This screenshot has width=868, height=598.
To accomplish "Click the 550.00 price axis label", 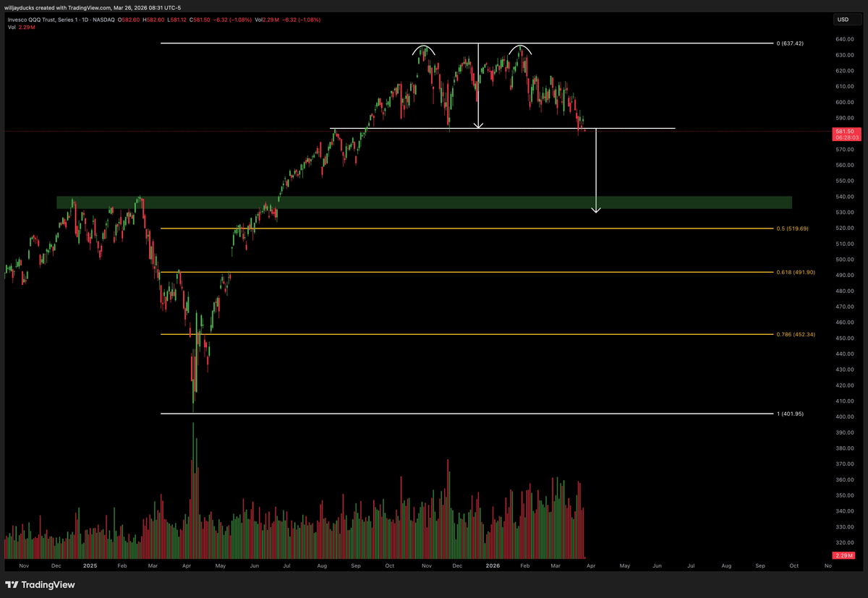I will (843, 181).
